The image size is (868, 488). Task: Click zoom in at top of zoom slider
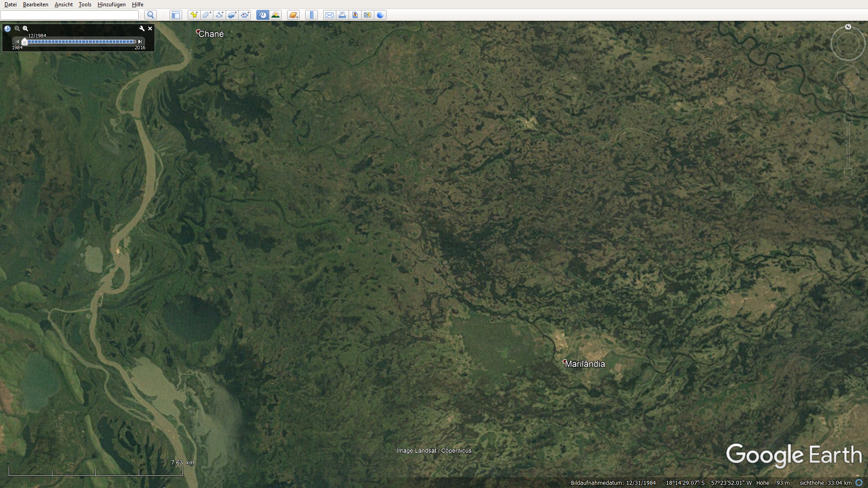[x=848, y=118]
